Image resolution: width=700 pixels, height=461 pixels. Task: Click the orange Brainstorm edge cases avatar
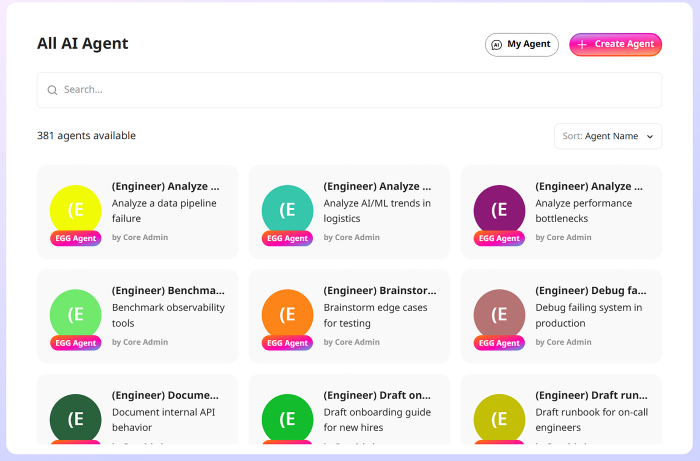(288, 313)
